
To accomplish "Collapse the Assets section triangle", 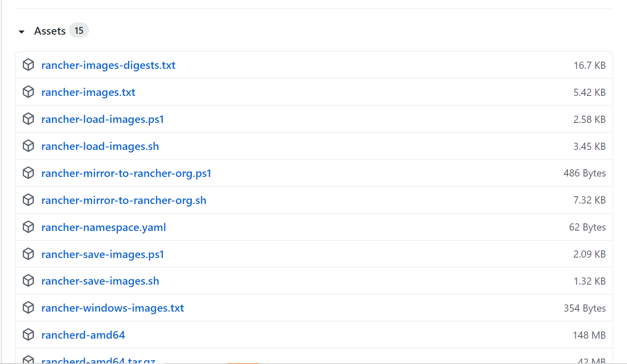I will (22, 32).
